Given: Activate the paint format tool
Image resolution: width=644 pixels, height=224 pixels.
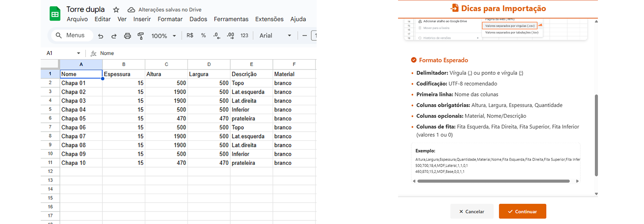Looking at the screenshot, I should [x=141, y=36].
